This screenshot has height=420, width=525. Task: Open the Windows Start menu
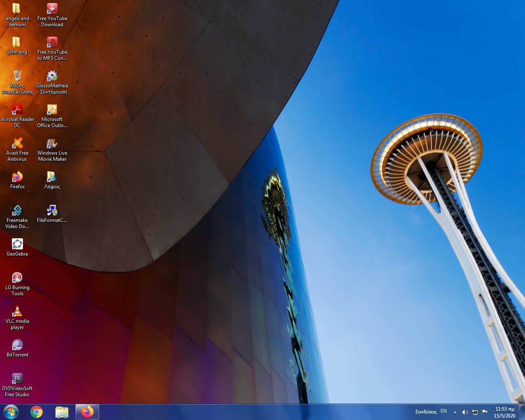(x=11, y=412)
